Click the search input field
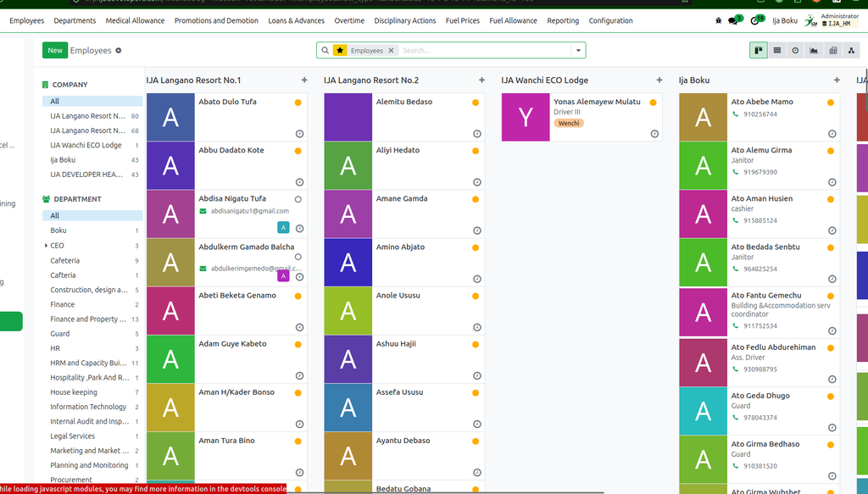The image size is (868, 494). 484,50
